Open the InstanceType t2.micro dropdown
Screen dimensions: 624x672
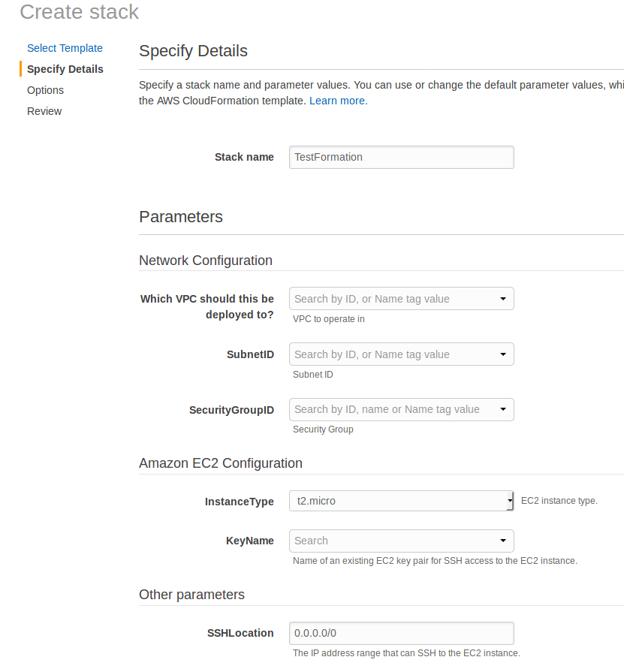click(396, 501)
